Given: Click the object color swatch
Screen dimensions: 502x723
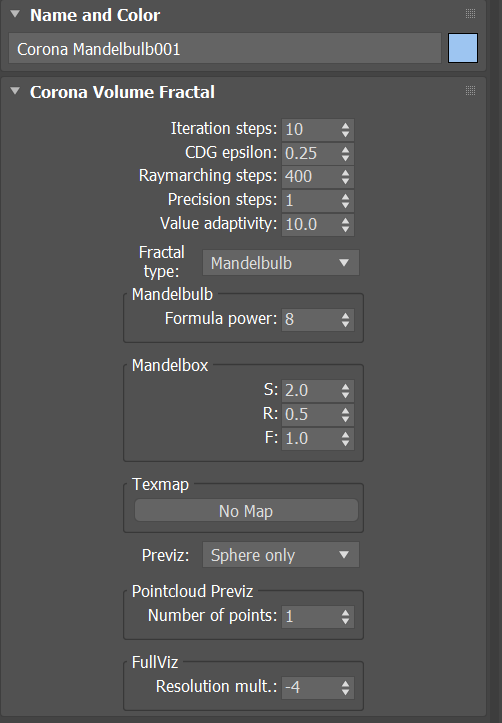Looking at the screenshot, I should (x=463, y=47).
